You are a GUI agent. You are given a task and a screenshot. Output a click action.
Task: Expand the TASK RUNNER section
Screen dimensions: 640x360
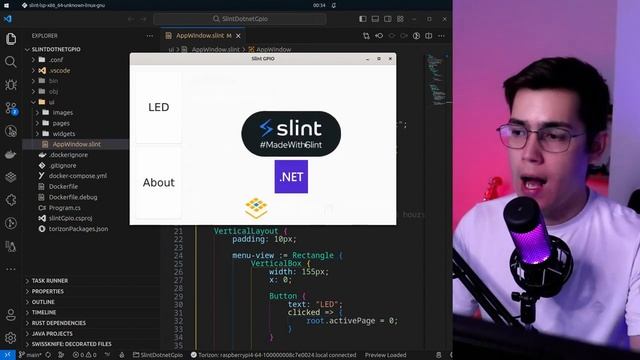[x=49, y=281]
